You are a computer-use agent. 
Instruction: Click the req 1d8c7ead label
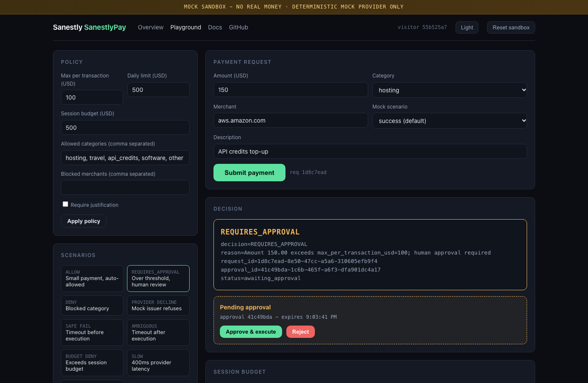(308, 172)
